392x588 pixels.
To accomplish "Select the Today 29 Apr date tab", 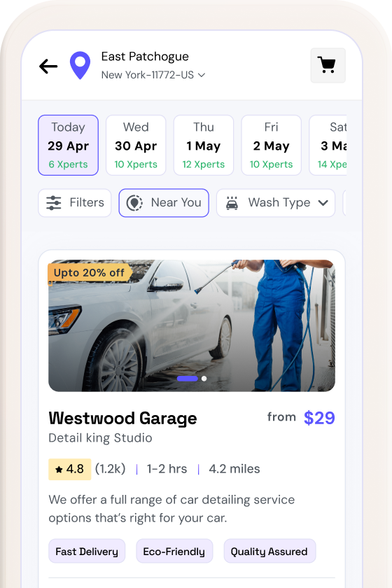I will pos(69,145).
